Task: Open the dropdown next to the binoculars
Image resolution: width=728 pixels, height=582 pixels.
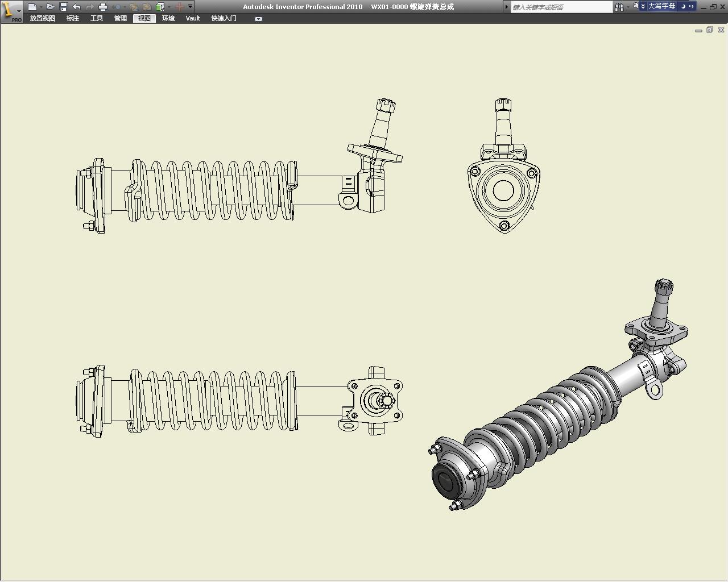Action: [x=628, y=7]
